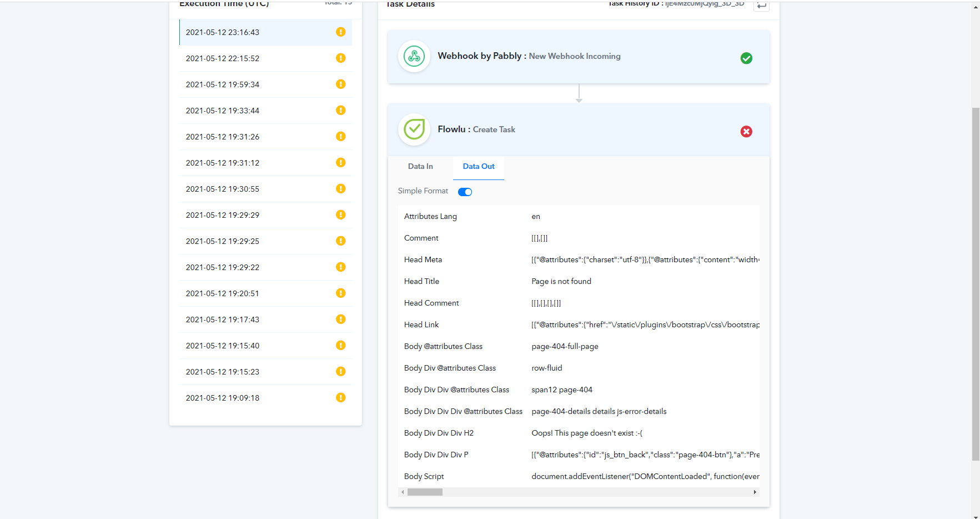Click the page scrollbar down arrow

pyautogui.click(x=976, y=516)
